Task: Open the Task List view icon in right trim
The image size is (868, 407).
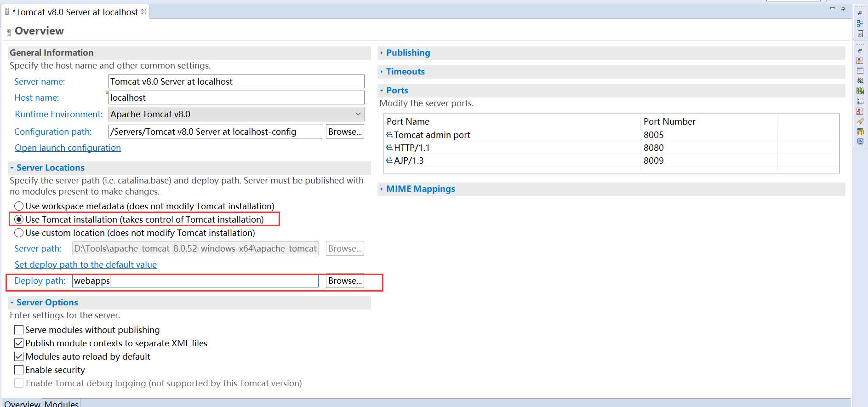Action: (860, 34)
